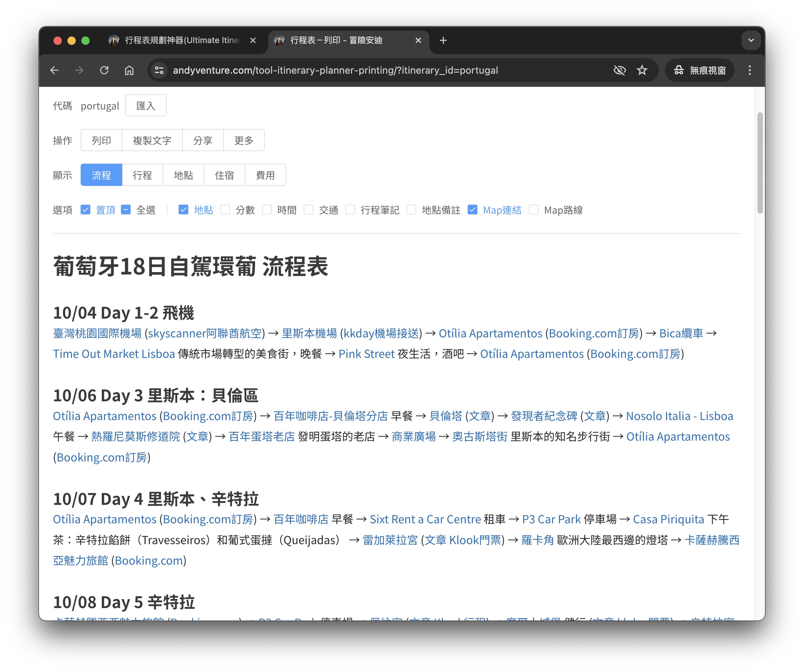The image size is (804, 672).
Task: Uncheck the 地點 option checkbox
Action: pyautogui.click(x=183, y=210)
